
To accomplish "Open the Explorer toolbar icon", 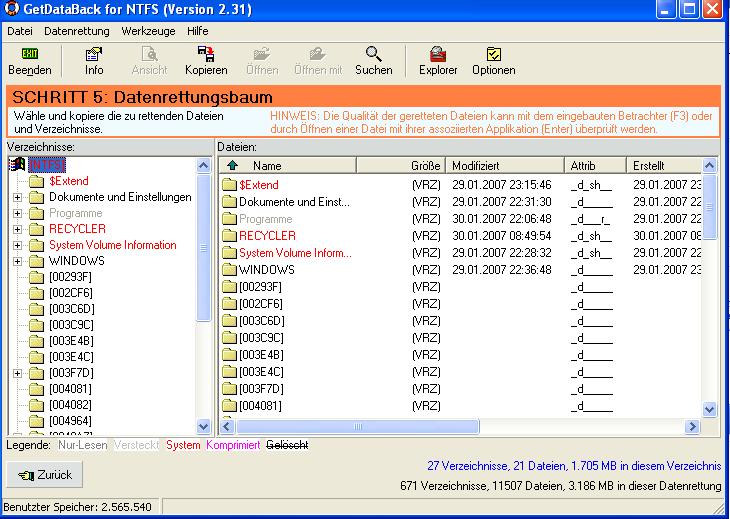I will point(438,54).
